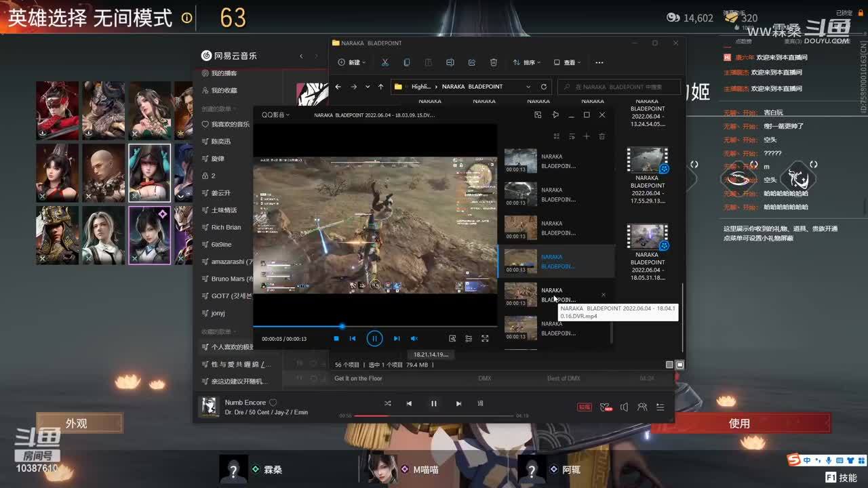Click the Delete trash icon in File Explorer
The height and width of the screenshot is (488, 868).
click(494, 62)
